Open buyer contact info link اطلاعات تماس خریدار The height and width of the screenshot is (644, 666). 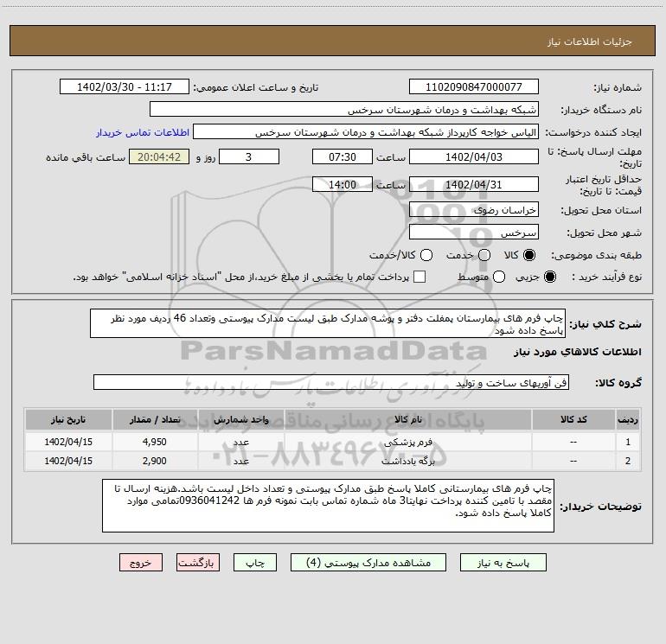pos(143,132)
